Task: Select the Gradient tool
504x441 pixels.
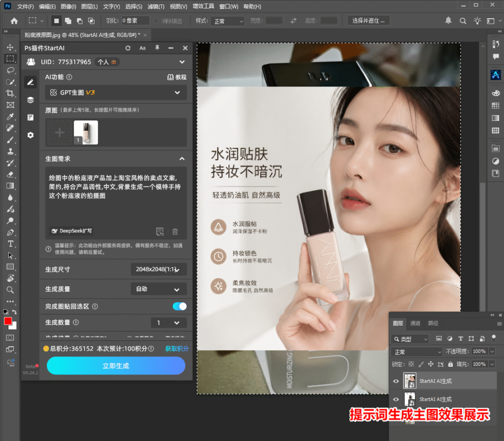Action: tap(10, 186)
